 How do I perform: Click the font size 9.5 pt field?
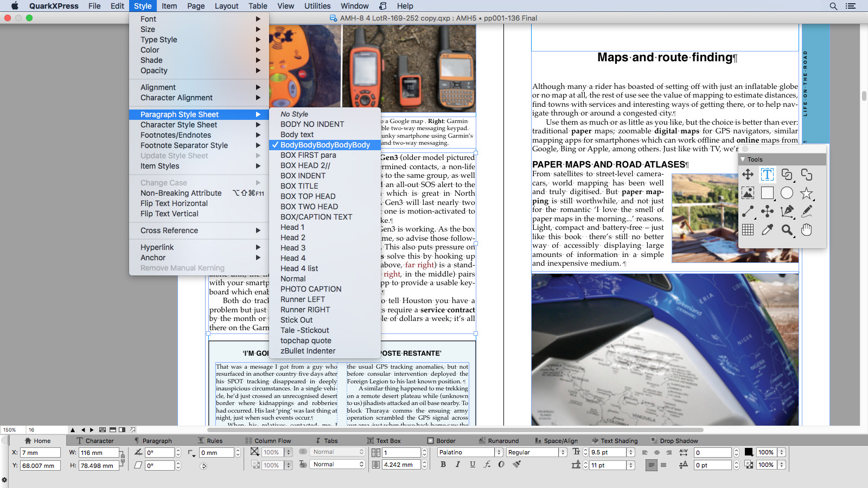(x=608, y=452)
